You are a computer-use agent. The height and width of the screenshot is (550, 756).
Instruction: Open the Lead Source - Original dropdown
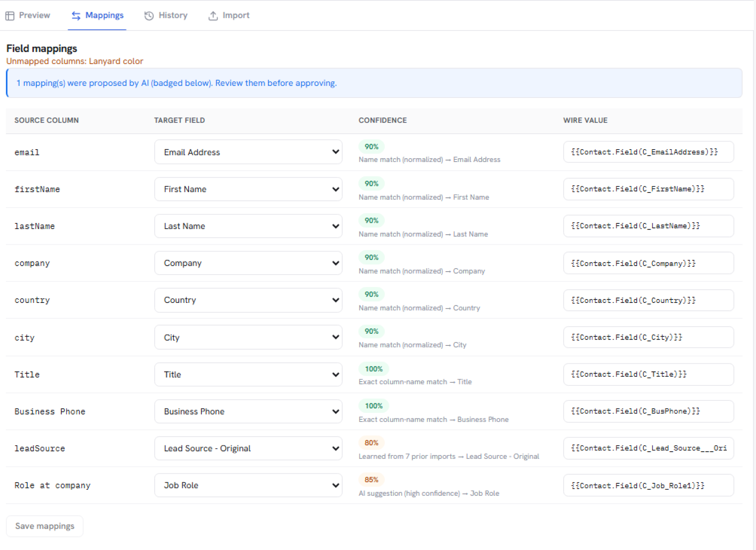248,448
